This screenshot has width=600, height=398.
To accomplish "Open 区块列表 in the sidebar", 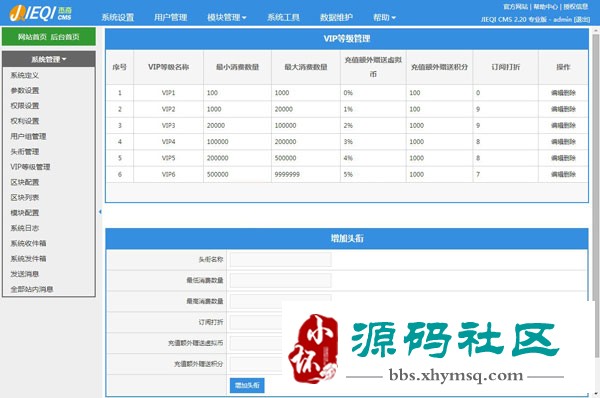I will click(x=24, y=198).
